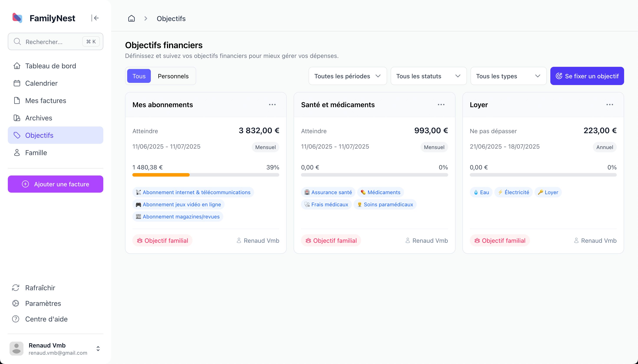638x364 pixels.
Task: Click the Mes abonnements orange progress bar
Action: pyautogui.click(x=161, y=175)
